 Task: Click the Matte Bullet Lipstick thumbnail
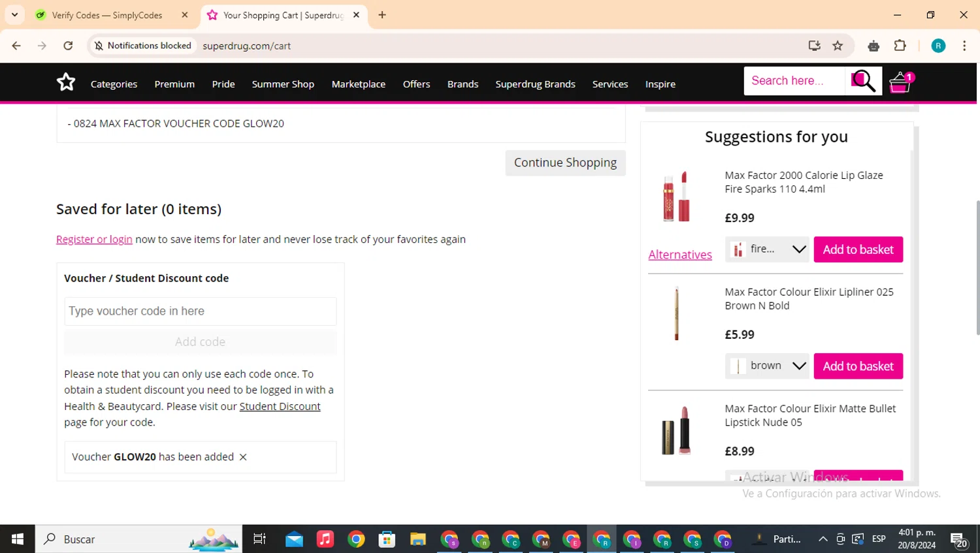(x=676, y=430)
